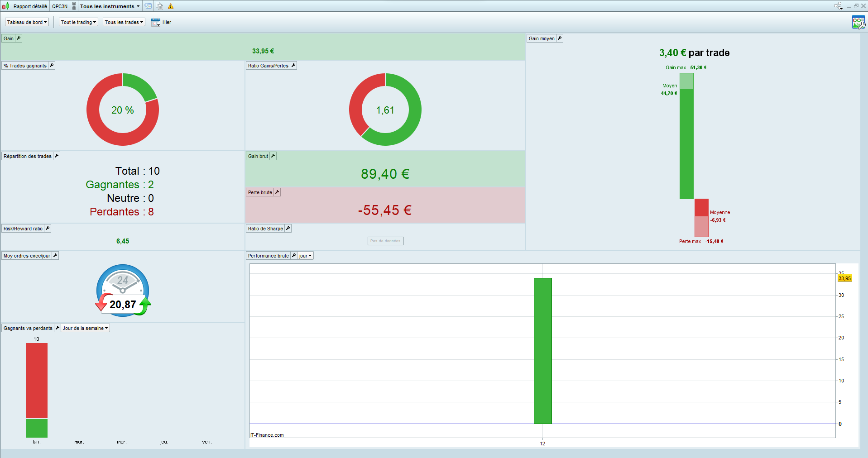Click the wrench for Risk/Reward ratio

click(48, 229)
